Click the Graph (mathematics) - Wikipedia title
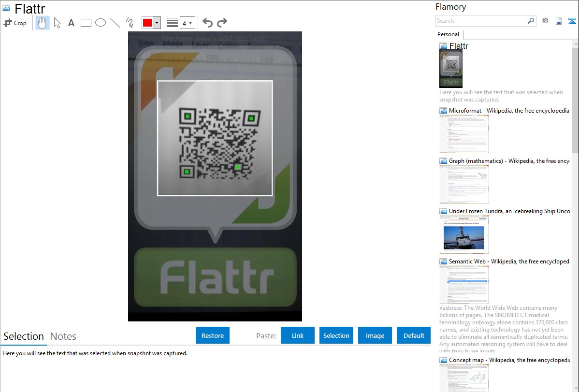Viewport: 579px width, 392px height. click(509, 161)
